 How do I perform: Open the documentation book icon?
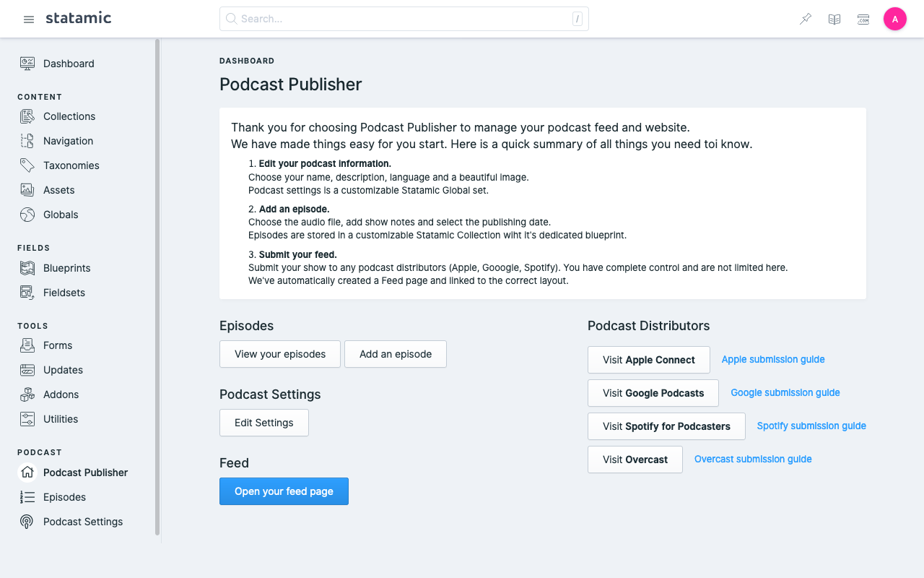pyautogui.click(x=834, y=20)
